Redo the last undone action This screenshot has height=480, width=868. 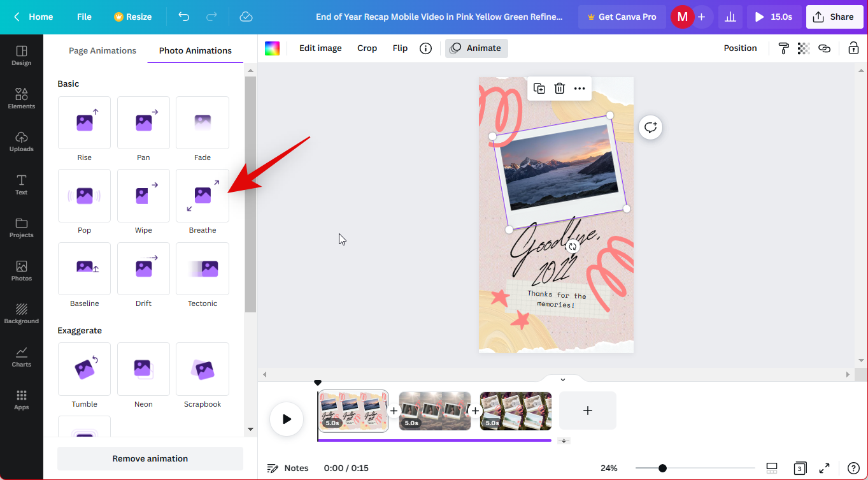212,17
